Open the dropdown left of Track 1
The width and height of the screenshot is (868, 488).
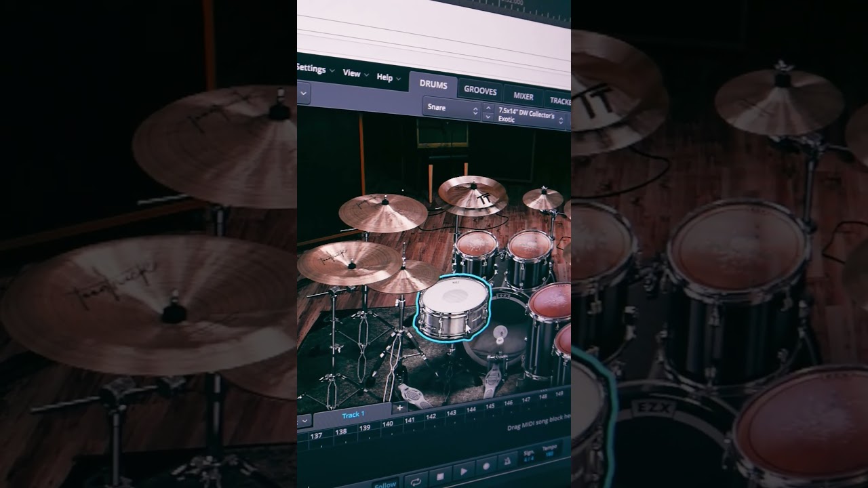tap(304, 420)
